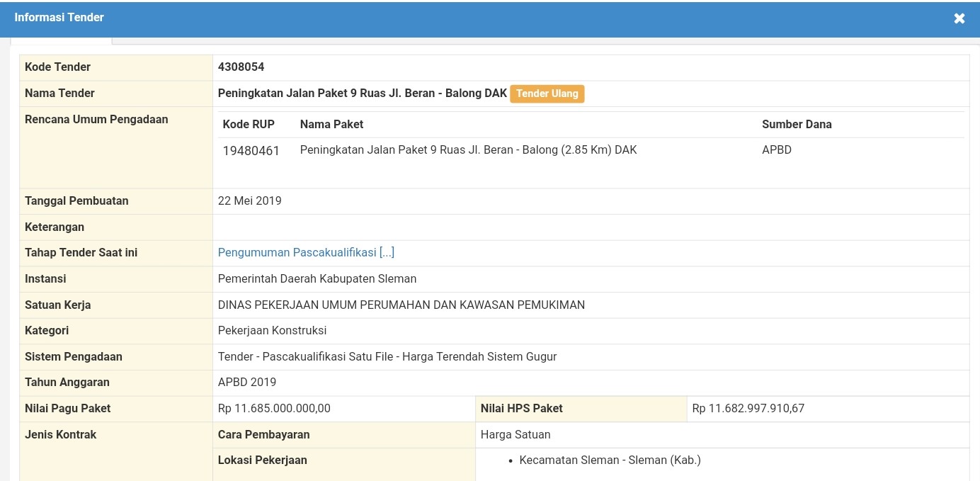The width and height of the screenshot is (980, 481).
Task: Click the RUP code 19480461
Action: click(x=251, y=150)
